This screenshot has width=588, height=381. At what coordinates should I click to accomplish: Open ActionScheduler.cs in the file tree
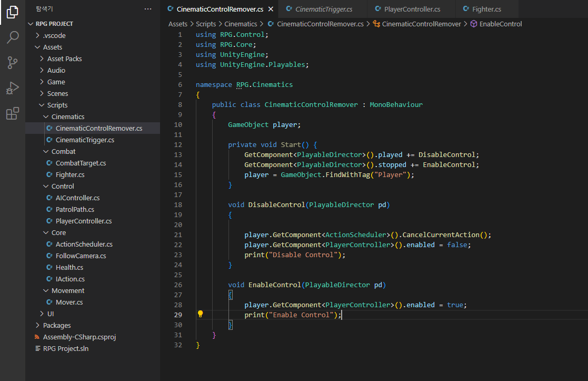click(84, 244)
